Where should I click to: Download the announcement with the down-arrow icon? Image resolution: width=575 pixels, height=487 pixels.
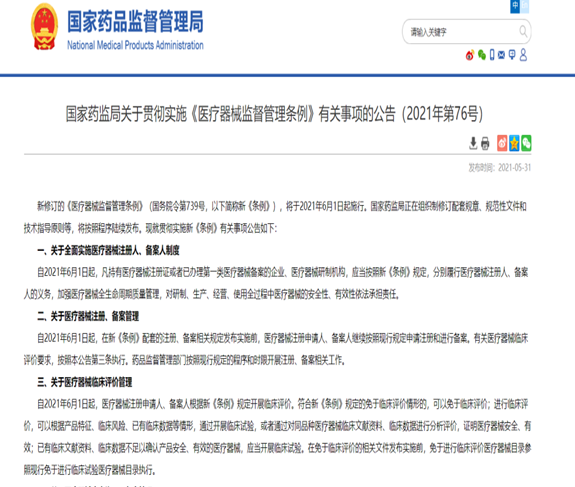[x=473, y=143]
